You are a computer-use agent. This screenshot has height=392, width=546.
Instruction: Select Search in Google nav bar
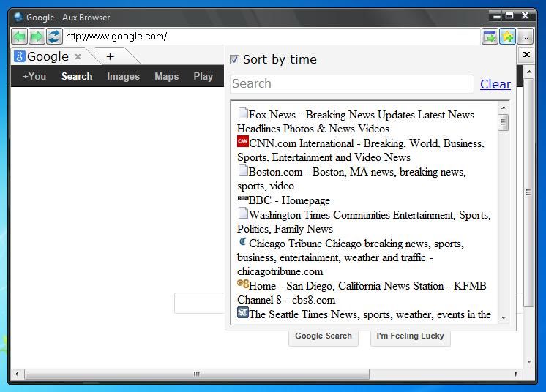77,76
